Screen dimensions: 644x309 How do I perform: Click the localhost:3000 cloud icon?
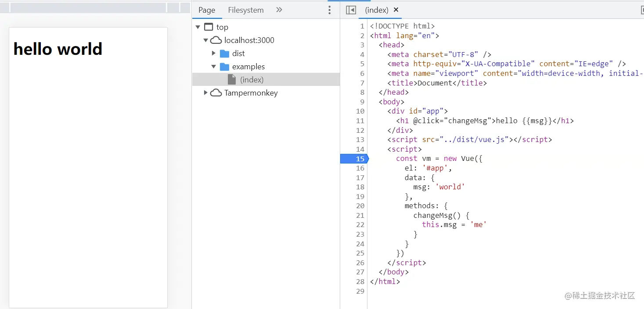coord(216,40)
